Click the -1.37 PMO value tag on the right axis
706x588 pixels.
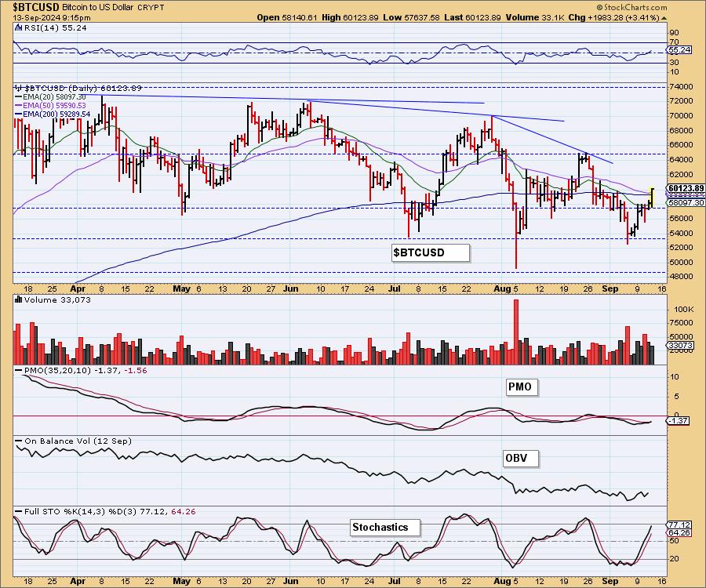pos(678,420)
